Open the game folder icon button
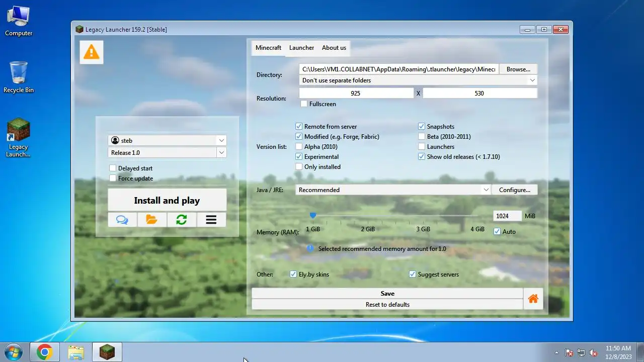 click(152, 220)
